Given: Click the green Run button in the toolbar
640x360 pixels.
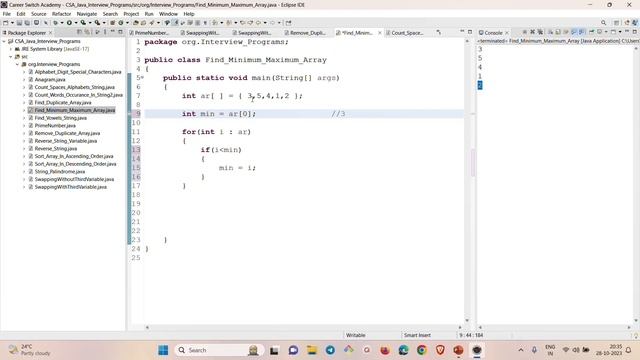Looking at the screenshot, I should click(69, 23).
